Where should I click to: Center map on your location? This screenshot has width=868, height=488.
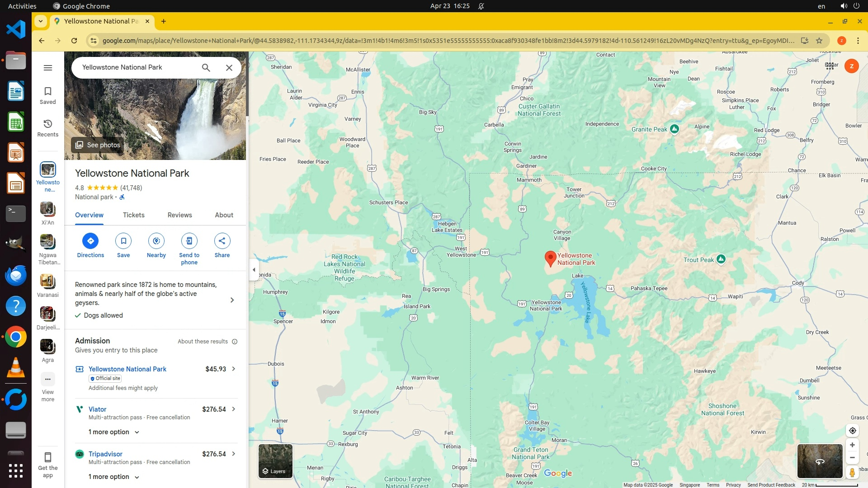852,431
